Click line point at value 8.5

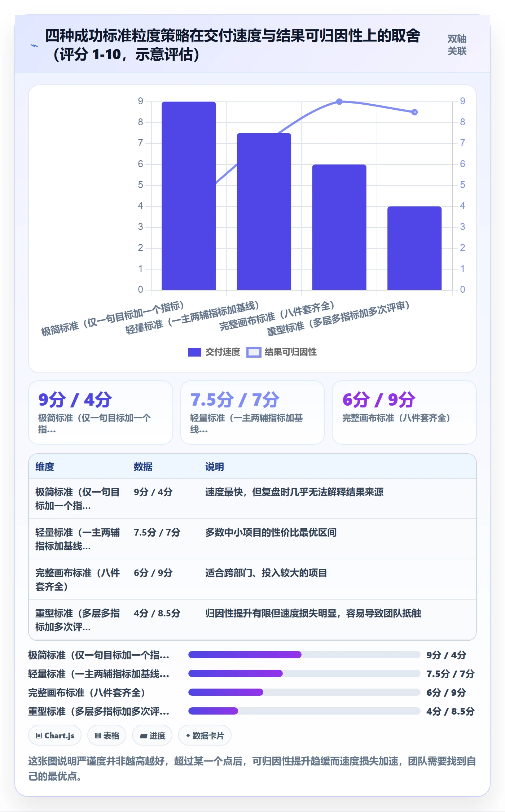click(x=414, y=112)
